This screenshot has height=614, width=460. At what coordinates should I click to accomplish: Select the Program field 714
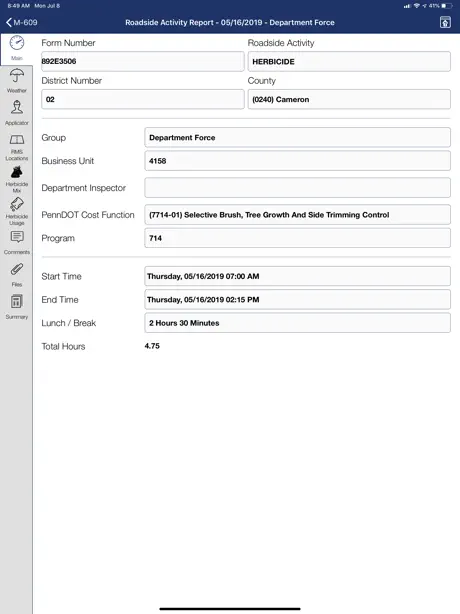[x=297, y=238]
